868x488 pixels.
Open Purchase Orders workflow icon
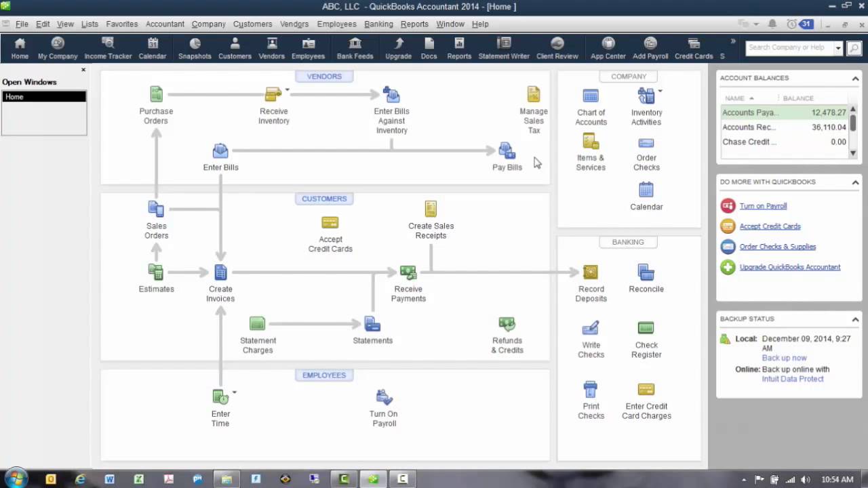tap(156, 94)
